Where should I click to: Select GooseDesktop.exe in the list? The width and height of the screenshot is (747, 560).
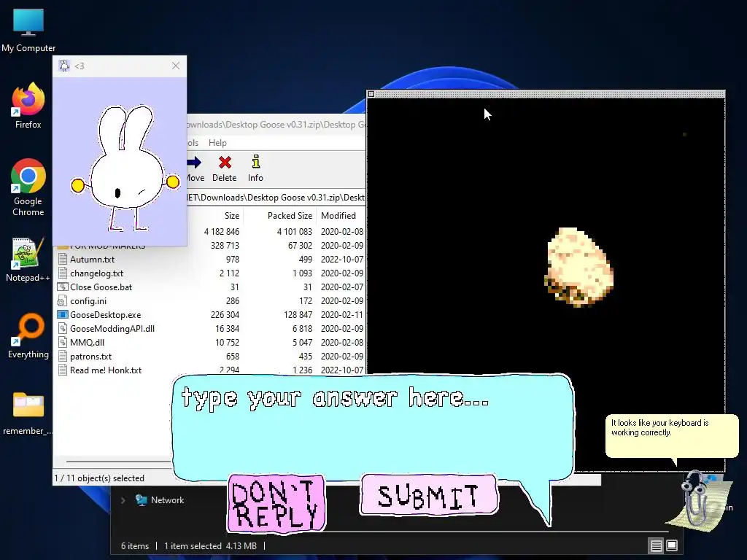point(105,315)
